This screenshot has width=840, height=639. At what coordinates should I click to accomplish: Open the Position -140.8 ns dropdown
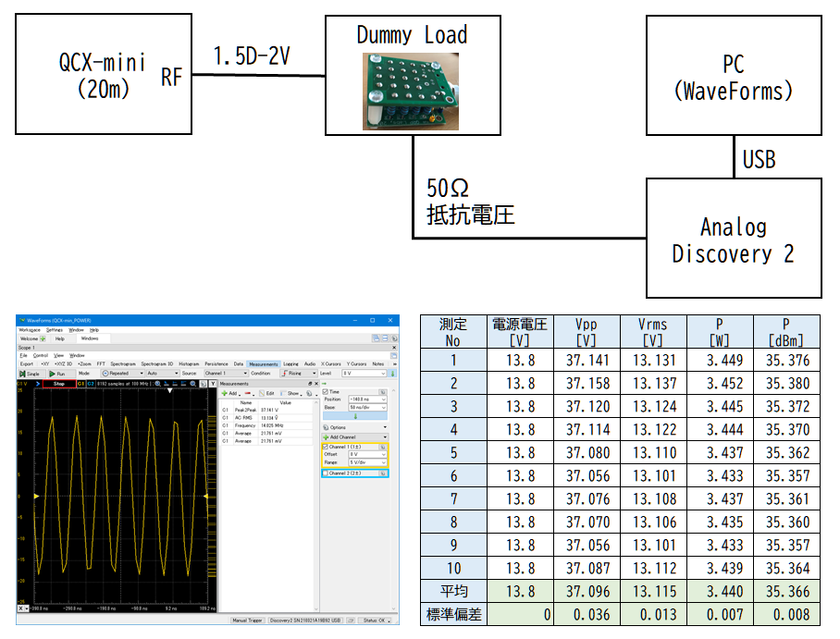tap(367, 399)
